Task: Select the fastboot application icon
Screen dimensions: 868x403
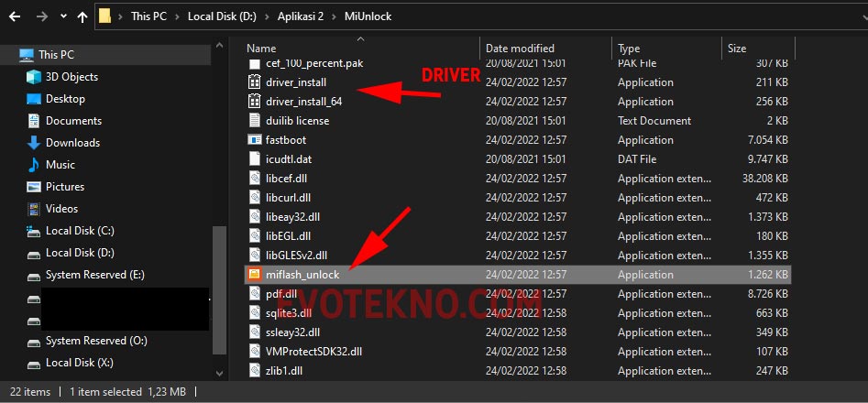Action: point(256,140)
